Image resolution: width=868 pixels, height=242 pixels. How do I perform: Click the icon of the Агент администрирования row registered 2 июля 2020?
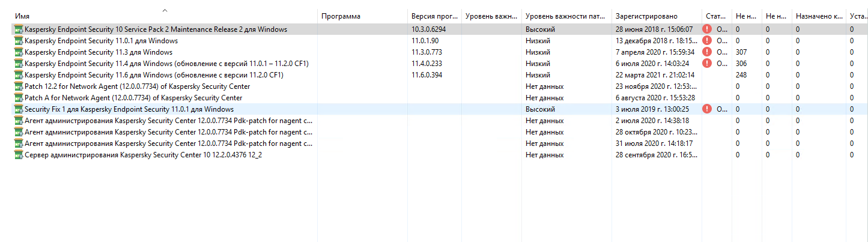pyautogui.click(x=19, y=121)
